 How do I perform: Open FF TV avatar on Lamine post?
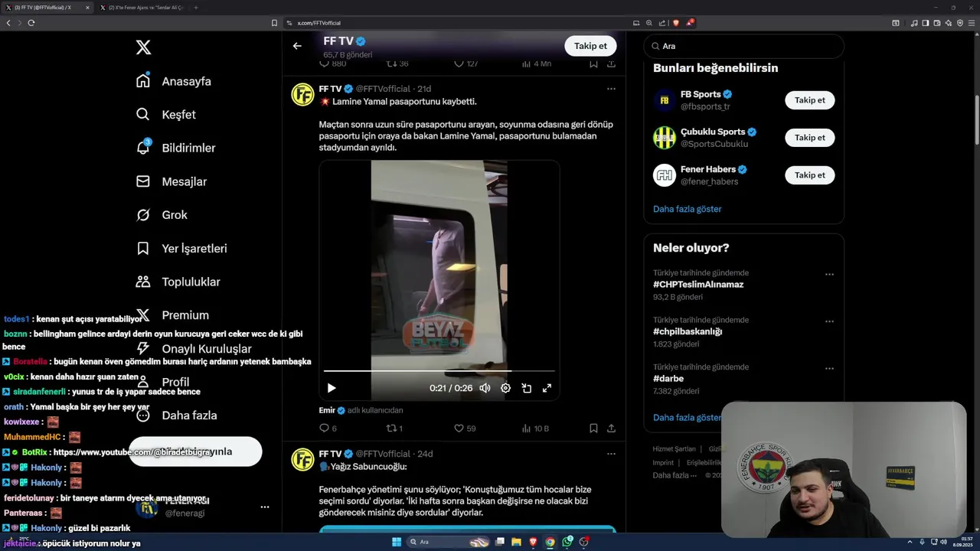[x=303, y=95]
